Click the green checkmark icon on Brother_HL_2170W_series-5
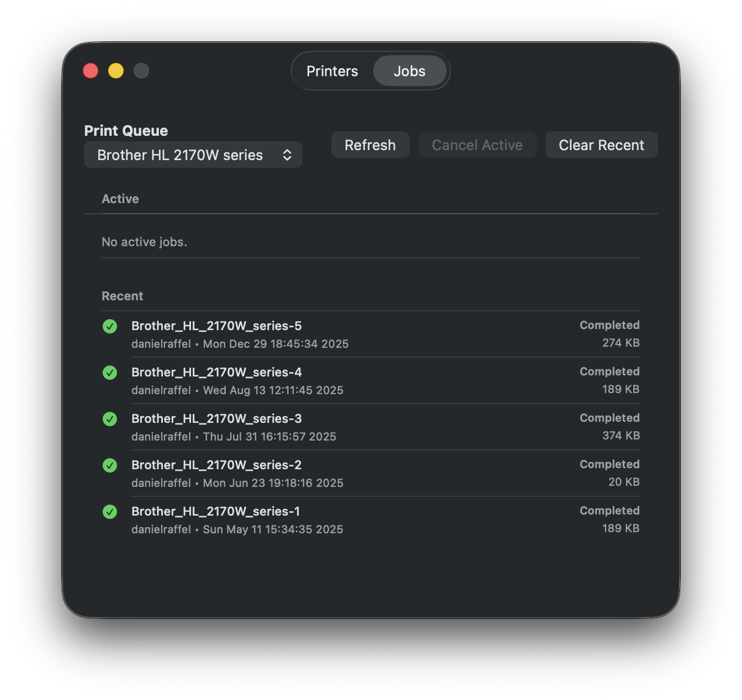The height and width of the screenshot is (700, 742). pyautogui.click(x=109, y=326)
